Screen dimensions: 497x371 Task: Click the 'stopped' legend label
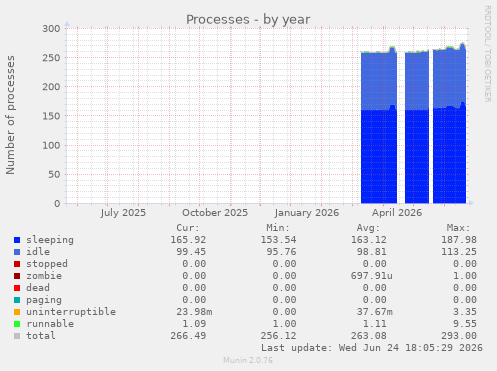coord(47,264)
